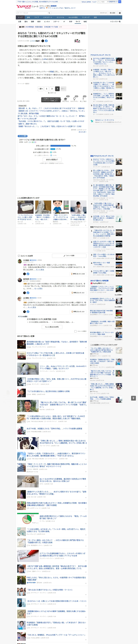Screen dimensions: 138x644
Task: Open the エキスパート navigation tab
Action: tap(48, 17)
